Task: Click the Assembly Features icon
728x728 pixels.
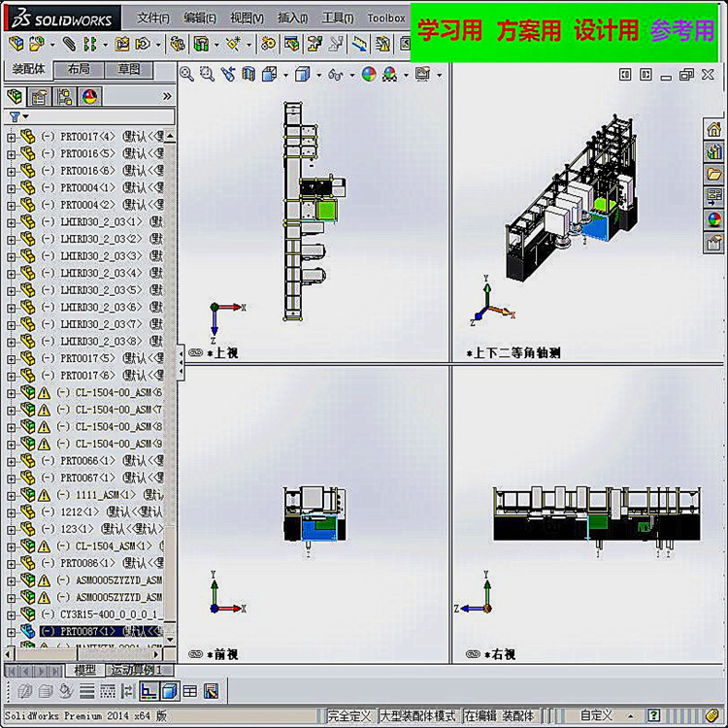Action: [201, 44]
